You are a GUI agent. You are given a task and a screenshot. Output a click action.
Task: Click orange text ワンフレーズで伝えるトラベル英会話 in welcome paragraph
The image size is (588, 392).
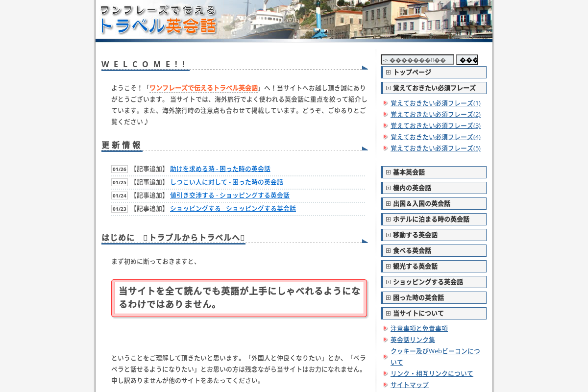(203, 88)
